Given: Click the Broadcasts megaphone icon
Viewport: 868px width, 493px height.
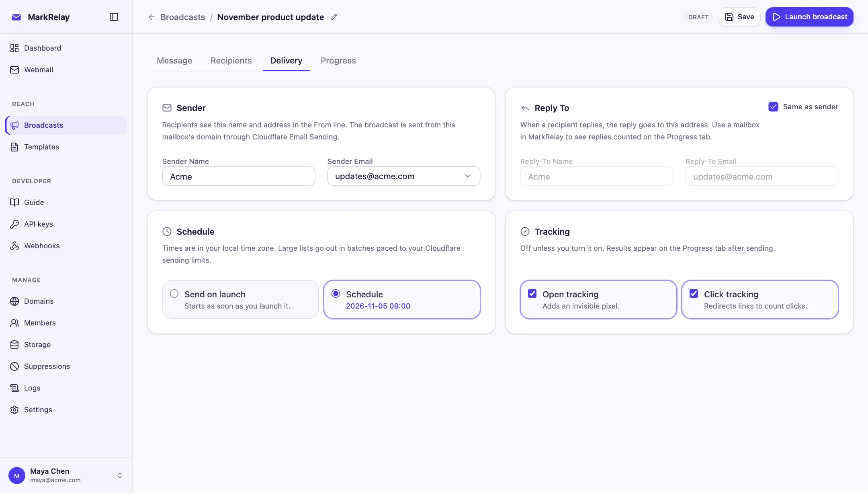Looking at the screenshot, I should pos(14,125).
